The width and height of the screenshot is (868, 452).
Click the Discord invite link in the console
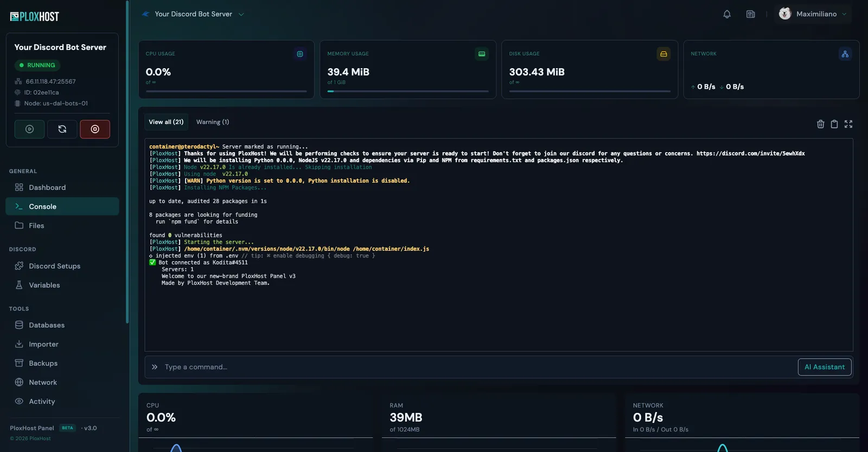[x=751, y=154]
